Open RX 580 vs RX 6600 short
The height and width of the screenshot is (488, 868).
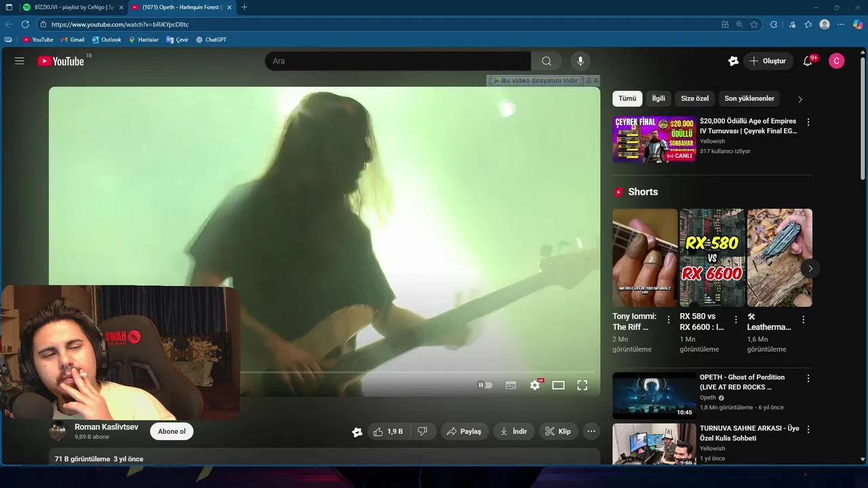pos(712,258)
